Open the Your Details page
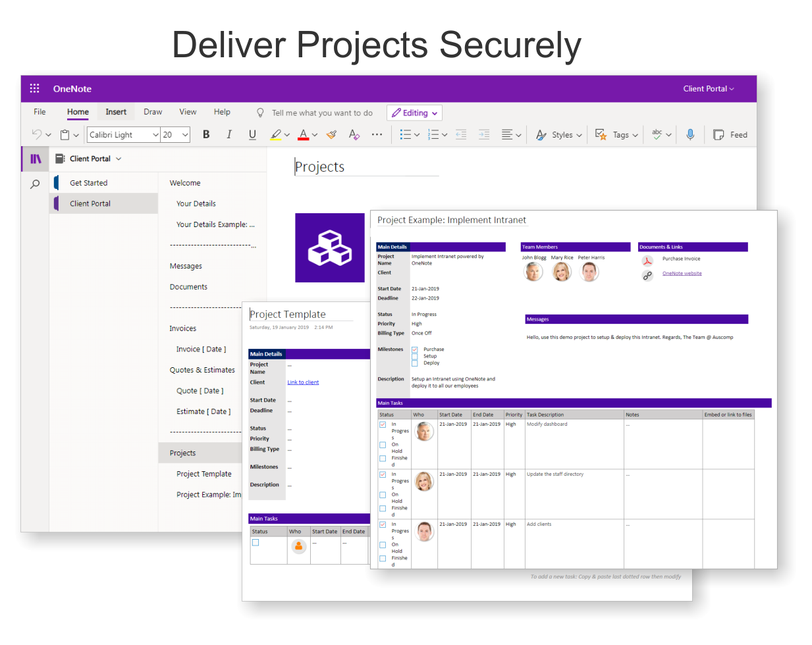The width and height of the screenshot is (812, 645). [x=196, y=204]
